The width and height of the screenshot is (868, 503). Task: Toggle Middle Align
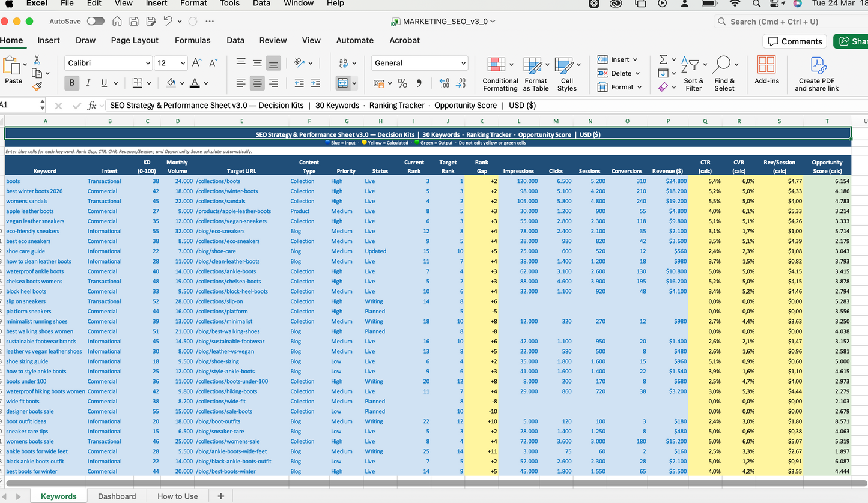click(x=257, y=62)
